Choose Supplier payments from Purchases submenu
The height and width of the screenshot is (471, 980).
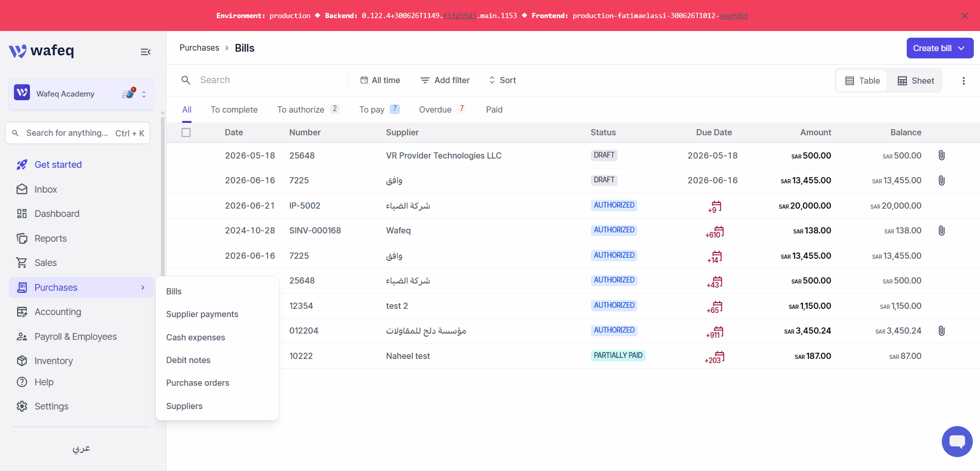pyautogui.click(x=202, y=314)
